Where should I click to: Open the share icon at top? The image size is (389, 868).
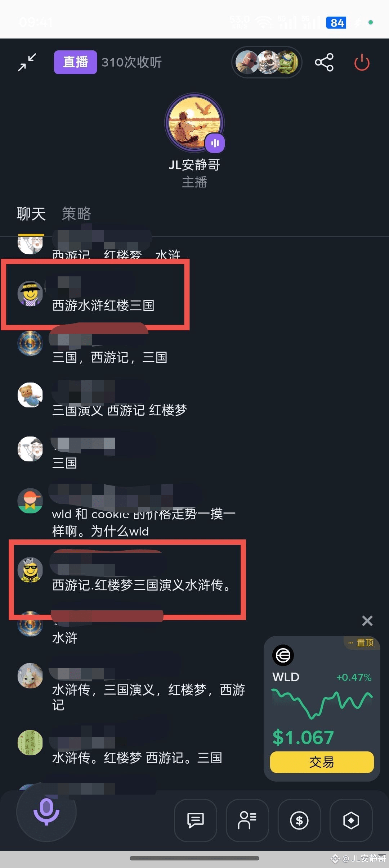(324, 63)
